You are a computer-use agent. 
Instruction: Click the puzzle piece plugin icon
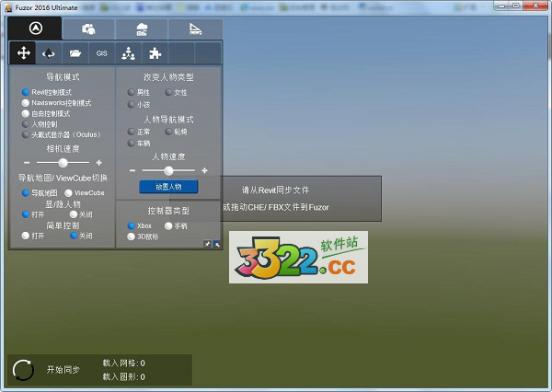(155, 53)
